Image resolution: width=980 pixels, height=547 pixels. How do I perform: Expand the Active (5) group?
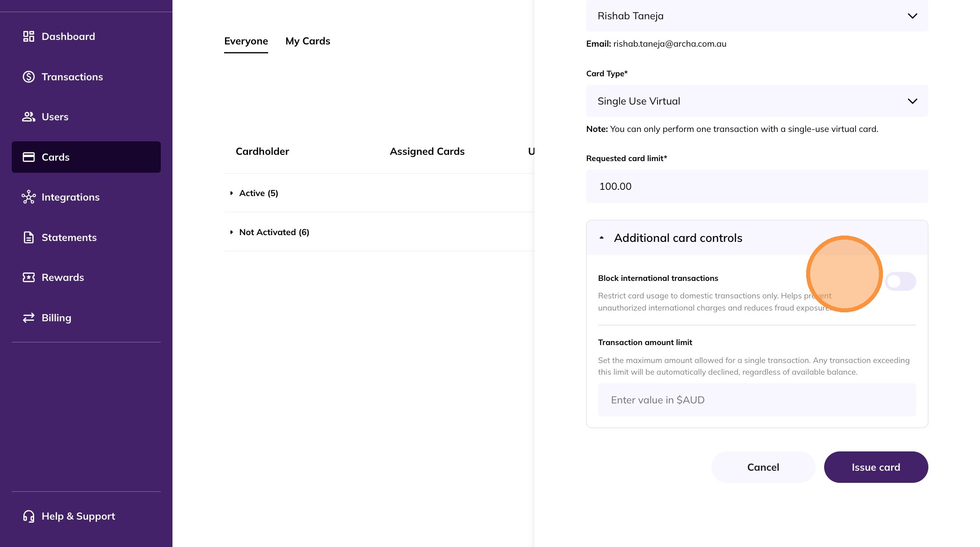click(x=232, y=193)
